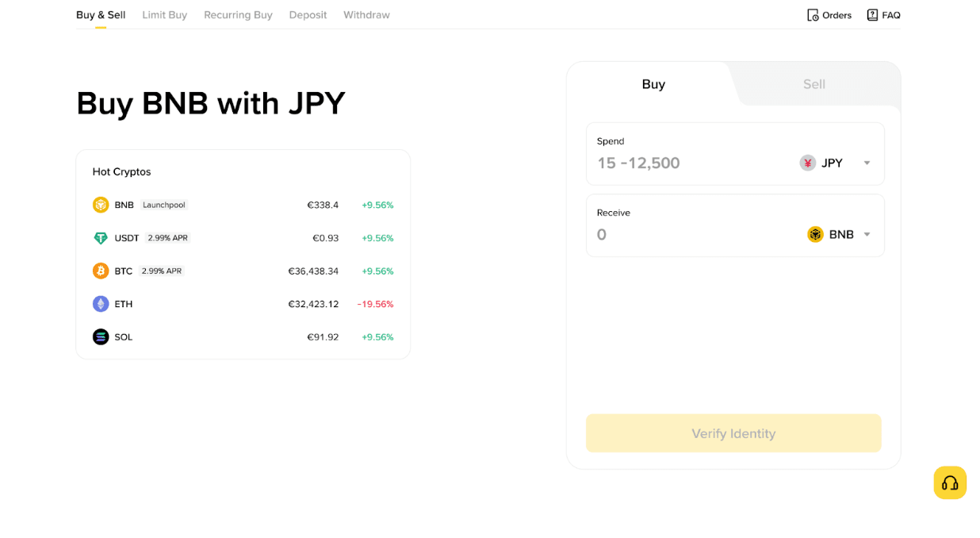Viewport: 980px width, 538px height.
Task: Open the JPY currency dropdown arrow
Action: [867, 163]
